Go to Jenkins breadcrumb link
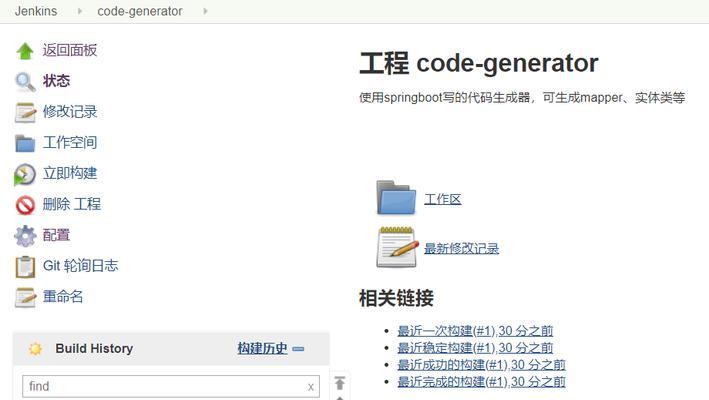 coord(36,11)
